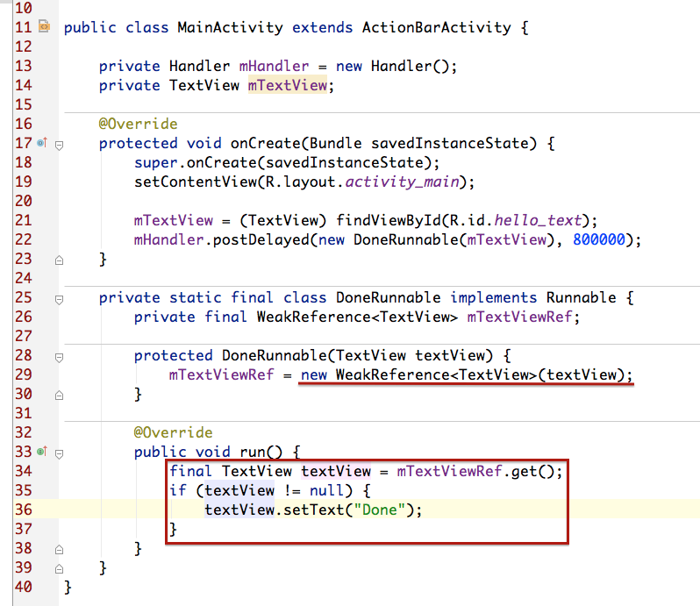Click line number 22 in the gutter
Image resolution: width=700 pixels, height=606 pixels.
click(24, 239)
